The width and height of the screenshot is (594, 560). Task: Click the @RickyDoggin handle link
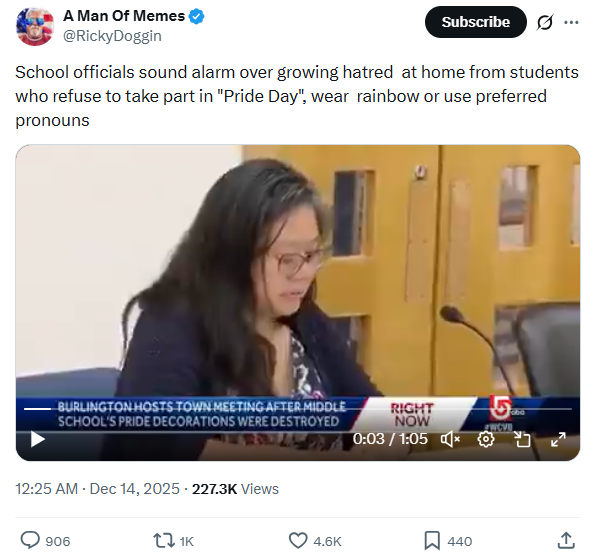[113, 36]
